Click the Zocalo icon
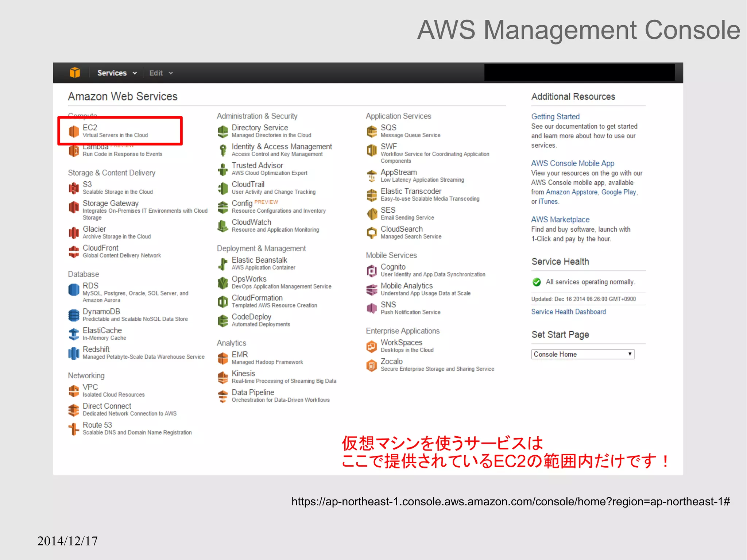 (372, 365)
